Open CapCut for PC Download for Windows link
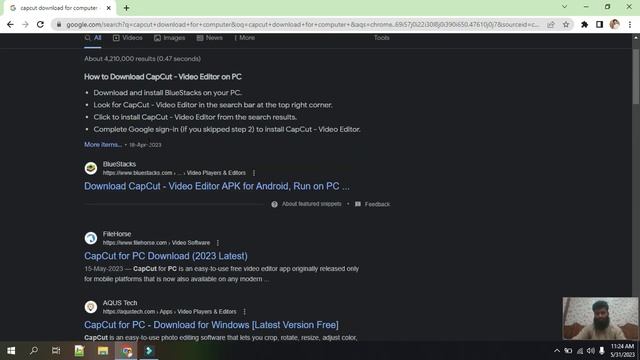 coord(211,325)
